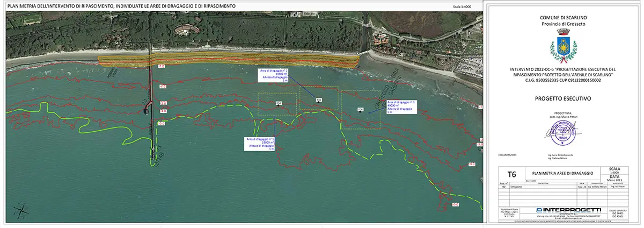Click the 'DATA' cell in title block
The width and height of the screenshot is (644, 228).
point(615,177)
